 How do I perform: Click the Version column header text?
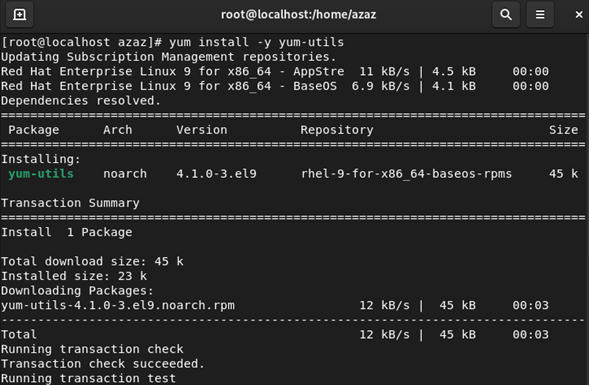click(202, 130)
